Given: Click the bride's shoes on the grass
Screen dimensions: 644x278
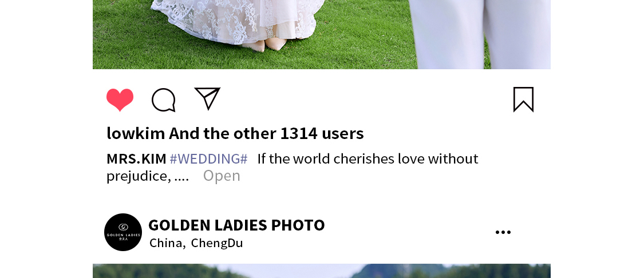Looking at the screenshot, I should tap(264, 45).
